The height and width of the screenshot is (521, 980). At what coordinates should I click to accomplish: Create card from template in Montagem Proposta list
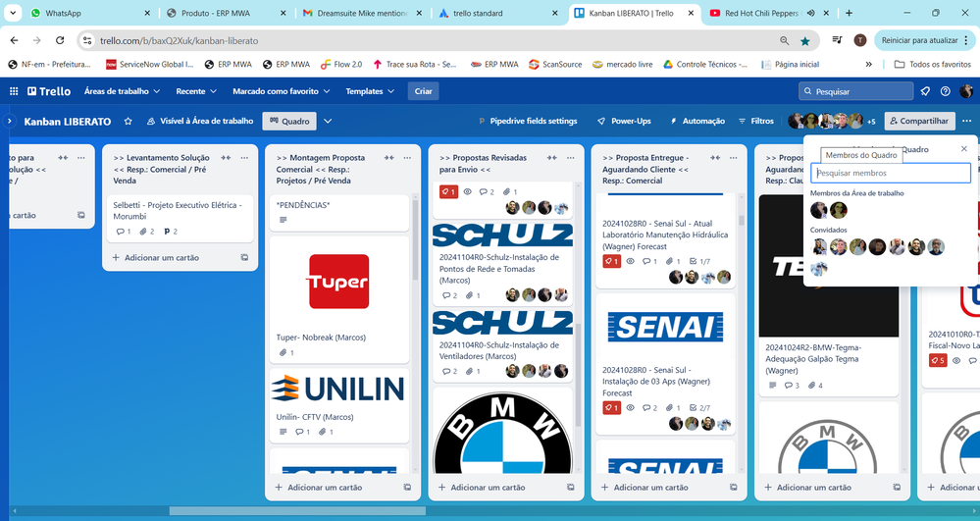pos(407,488)
